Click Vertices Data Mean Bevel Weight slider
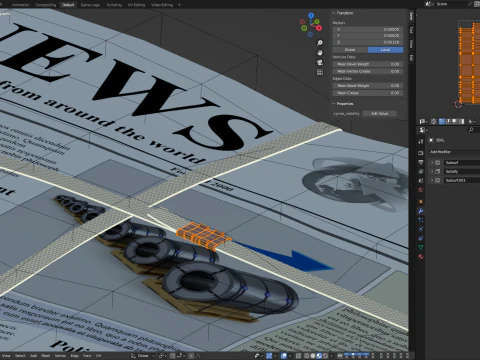The image size is (480, 360). pos(368,64)
